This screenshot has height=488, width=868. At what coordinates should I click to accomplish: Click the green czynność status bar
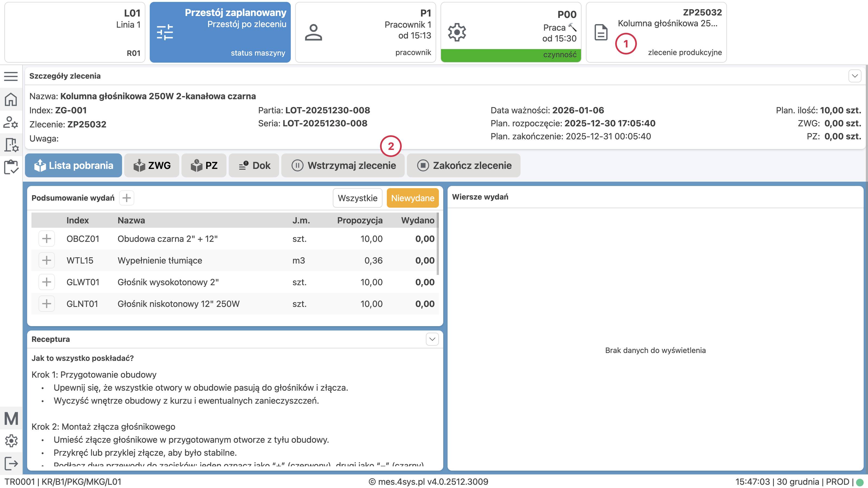(510, 55)
